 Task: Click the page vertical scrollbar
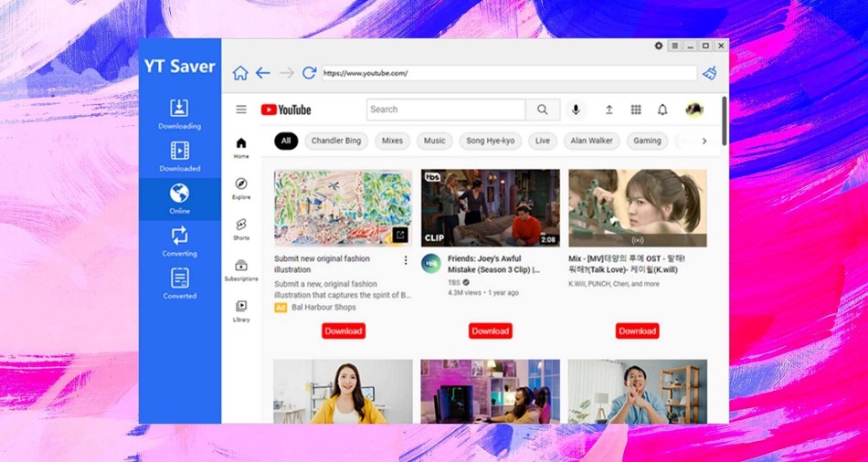[724, 120]
